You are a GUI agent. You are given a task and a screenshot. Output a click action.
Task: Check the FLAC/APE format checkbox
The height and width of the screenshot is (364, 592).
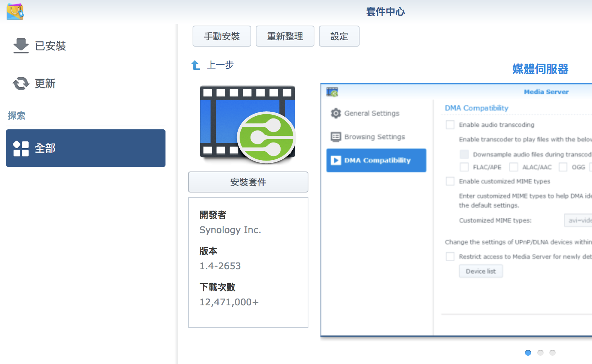click(x=464, y=167)
